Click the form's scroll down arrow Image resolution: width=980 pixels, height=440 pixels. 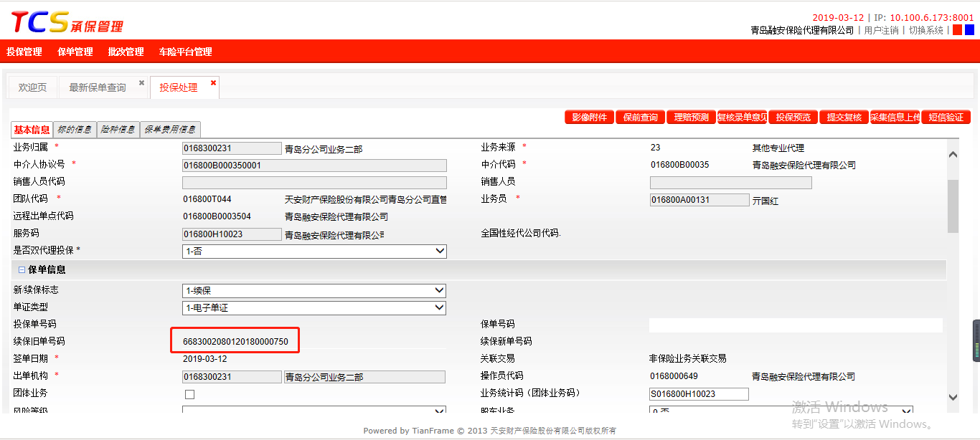click(x=953, y=396)
